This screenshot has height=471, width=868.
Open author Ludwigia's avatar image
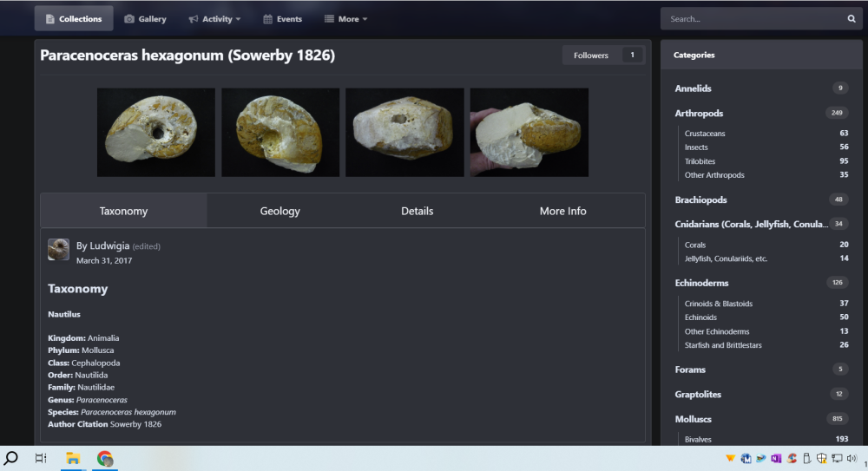point(59,250)
